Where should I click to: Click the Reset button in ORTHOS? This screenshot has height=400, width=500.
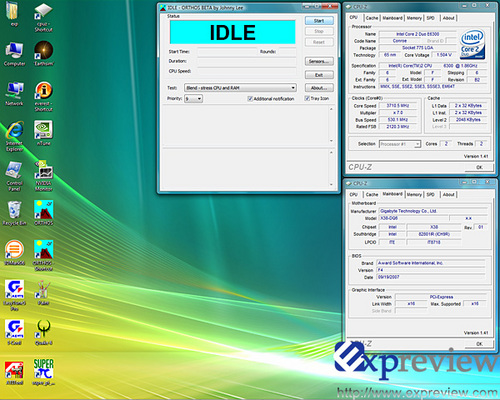coord(319,42)
